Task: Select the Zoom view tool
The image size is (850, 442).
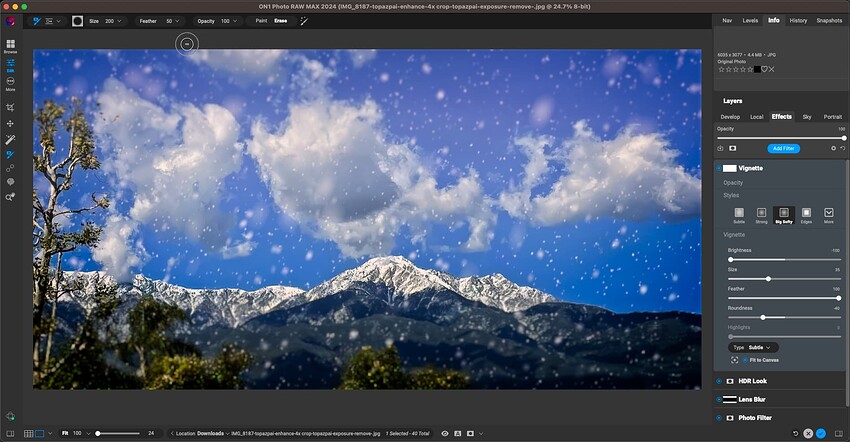Action: coord(10,197)
